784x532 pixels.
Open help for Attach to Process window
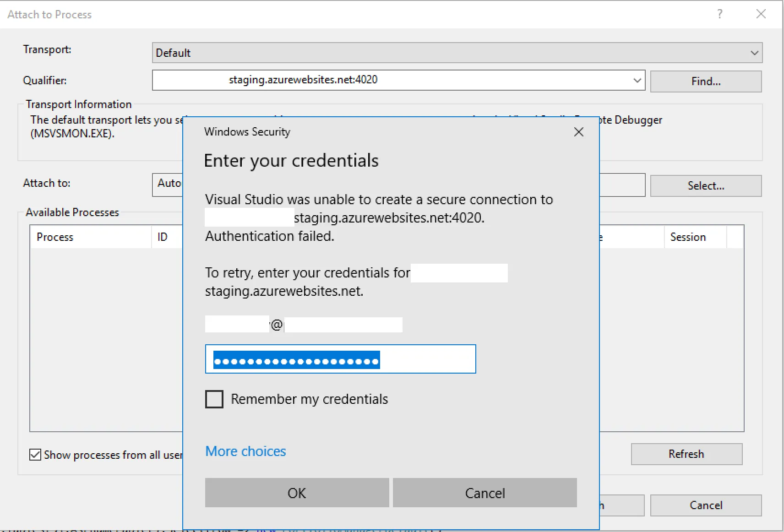(720, 14)
